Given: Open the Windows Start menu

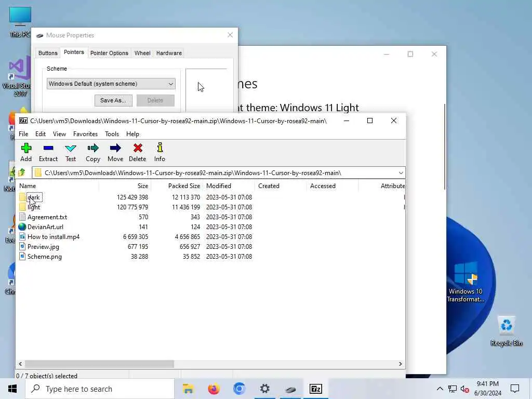Looking at the screenshot, I should (12, 389).
